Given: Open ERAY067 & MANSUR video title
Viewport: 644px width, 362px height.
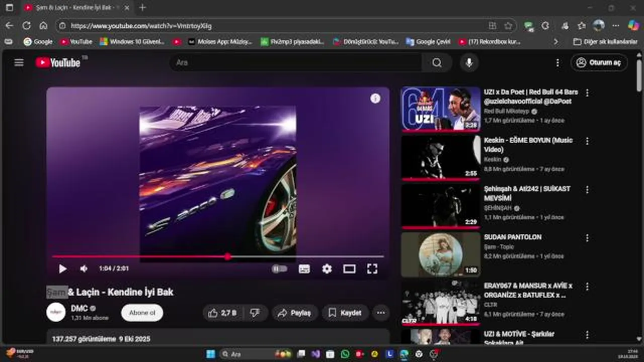Looking at the screenshot, I should tap(528, 290).
